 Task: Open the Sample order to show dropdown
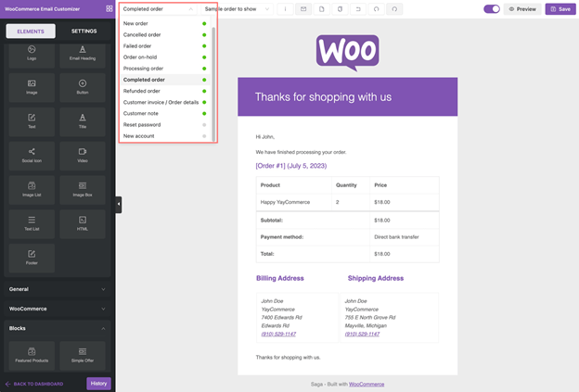(237, 9)
